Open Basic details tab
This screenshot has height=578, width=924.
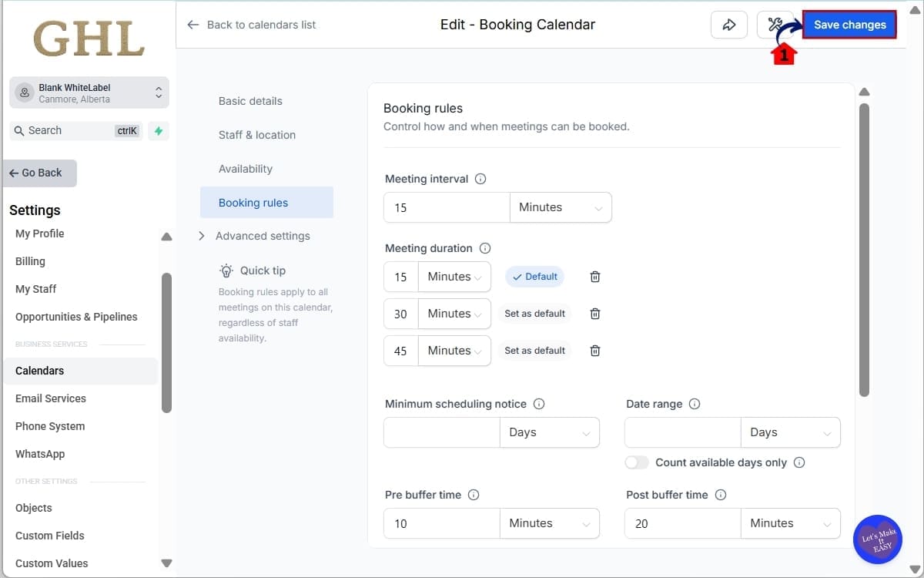(250, 101)
